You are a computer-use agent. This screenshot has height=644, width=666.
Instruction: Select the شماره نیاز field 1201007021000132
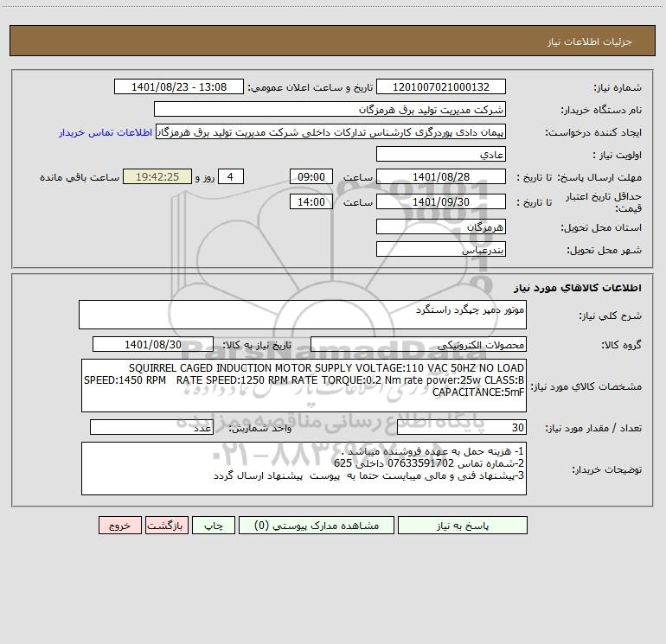pos(441,86)
